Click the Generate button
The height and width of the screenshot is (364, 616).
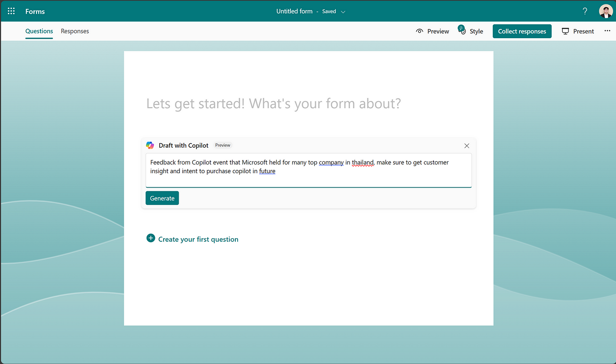coord(162,198)
